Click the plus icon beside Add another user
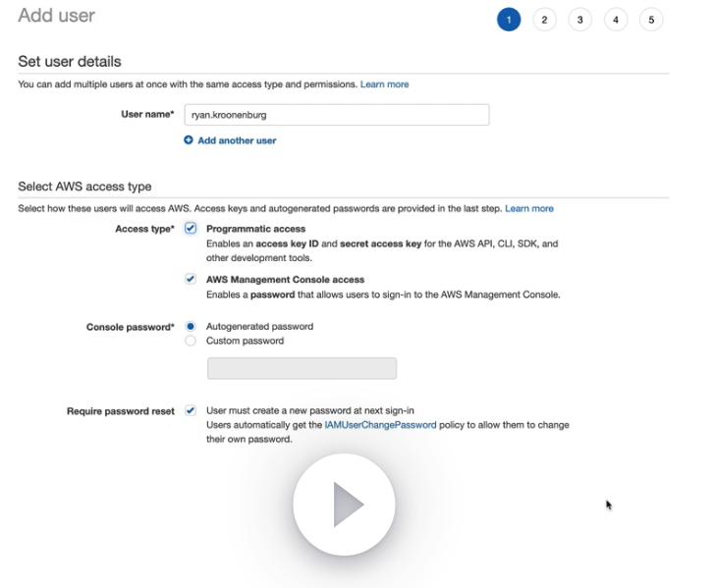 189,140
